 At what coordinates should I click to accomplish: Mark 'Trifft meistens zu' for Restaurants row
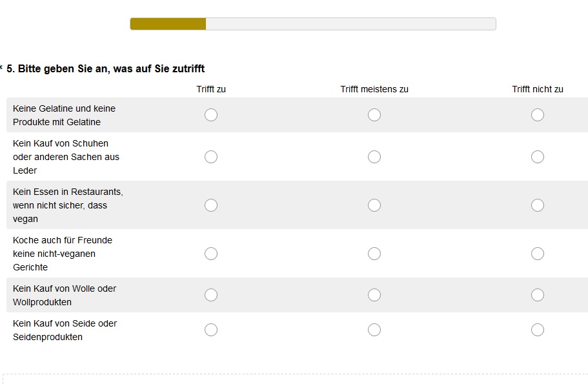[x=374, y=205]
